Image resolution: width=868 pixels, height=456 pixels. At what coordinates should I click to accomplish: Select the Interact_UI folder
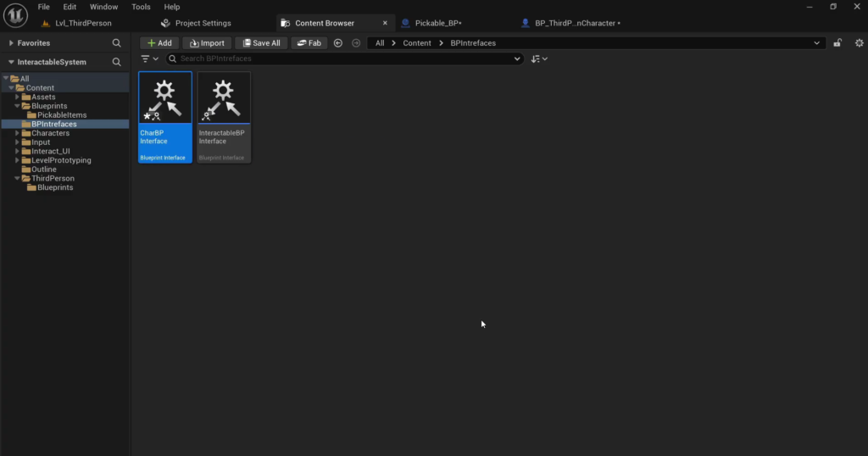pos(50,151)
